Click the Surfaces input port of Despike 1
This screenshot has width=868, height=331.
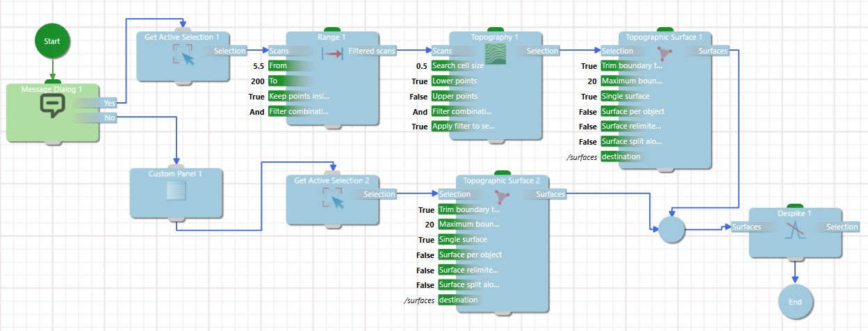[x=753, y=227]
